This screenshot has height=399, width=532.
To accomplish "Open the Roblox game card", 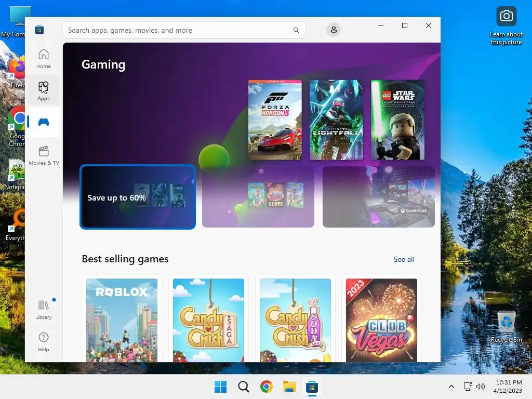I will click(122, 319).
